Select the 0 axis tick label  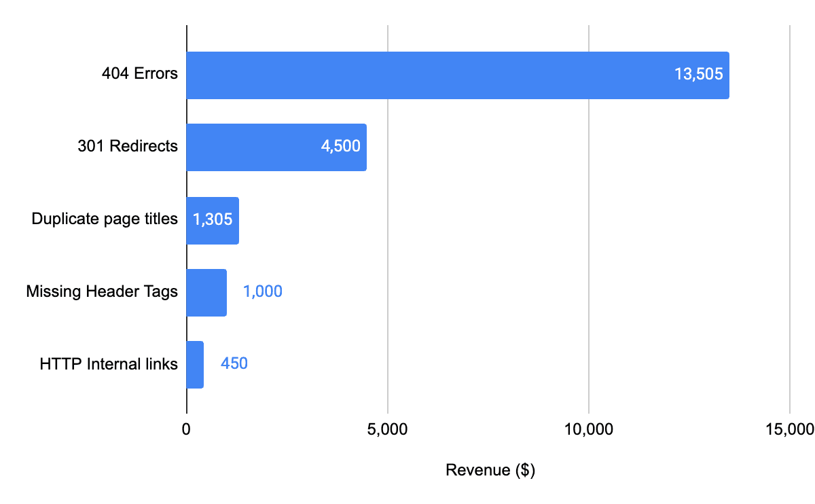(x=186, y=429)
